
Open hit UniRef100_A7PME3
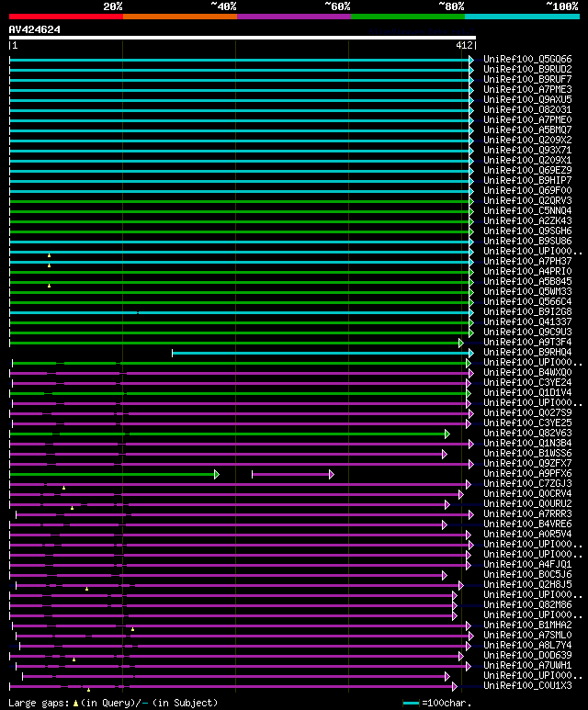(x=527, y=90)
